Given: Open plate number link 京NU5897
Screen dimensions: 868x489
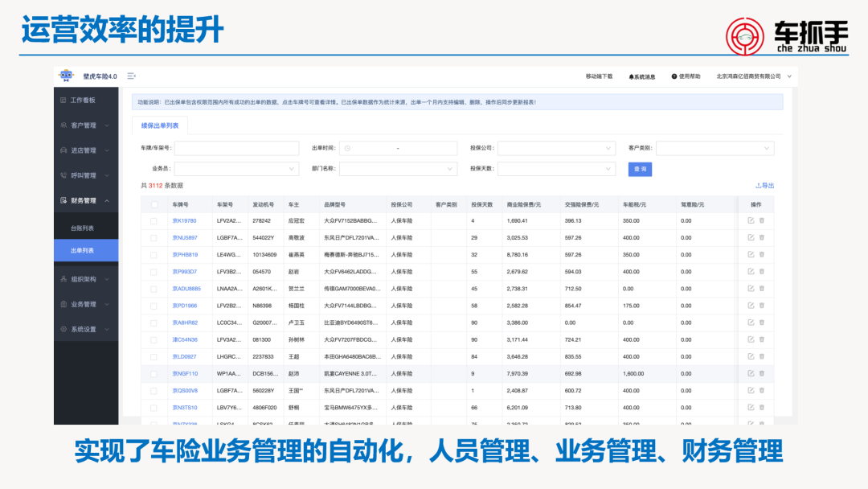Looking at the screenshot, I should tap(185, 238).
